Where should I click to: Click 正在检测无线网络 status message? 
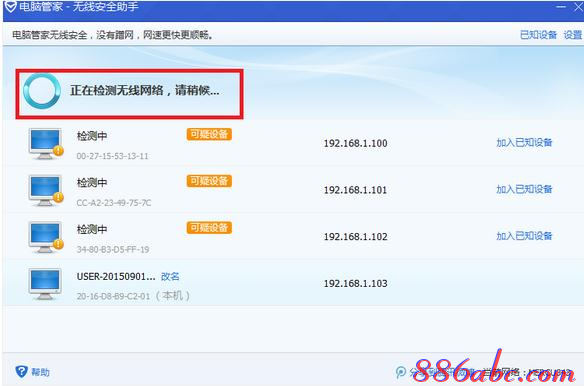(145, 90)
